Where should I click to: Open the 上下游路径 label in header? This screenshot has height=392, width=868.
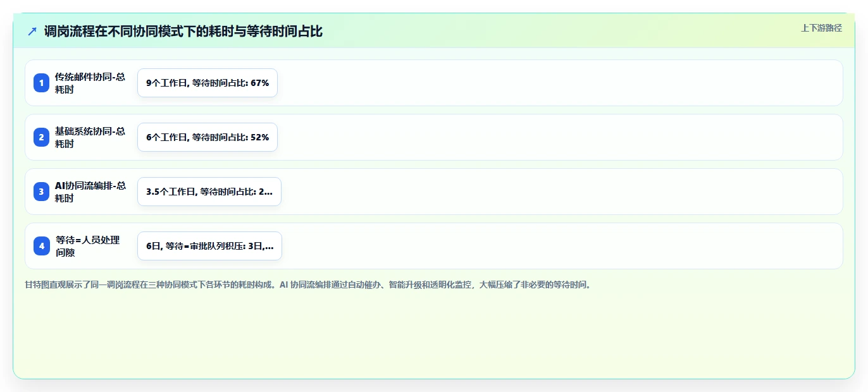pos(821,28)
